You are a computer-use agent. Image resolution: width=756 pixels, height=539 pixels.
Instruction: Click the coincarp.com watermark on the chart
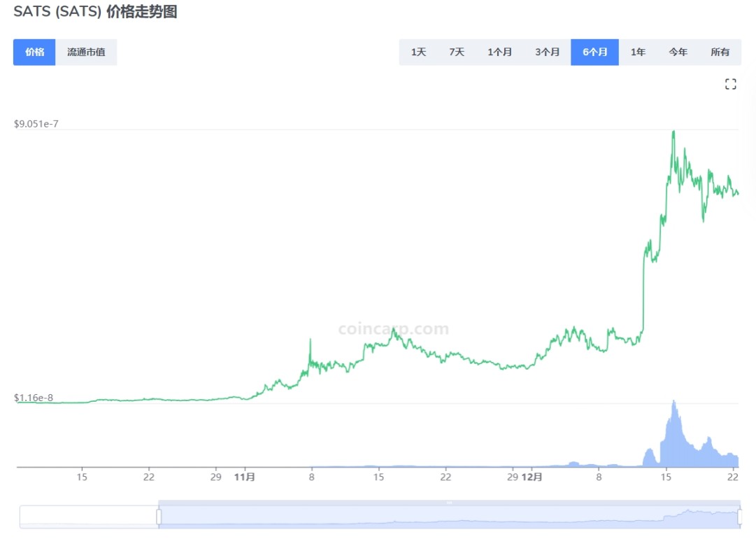392,329
